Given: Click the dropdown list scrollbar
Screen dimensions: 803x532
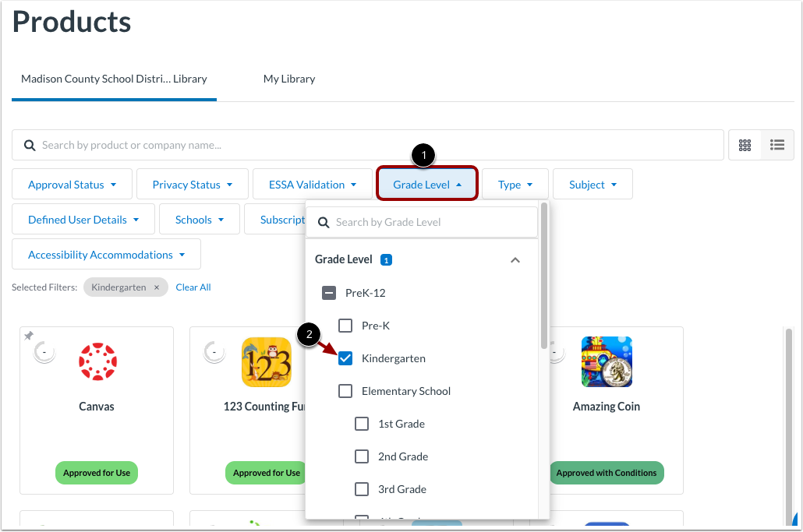Looking at the screenshot, I should coord(544,277).
